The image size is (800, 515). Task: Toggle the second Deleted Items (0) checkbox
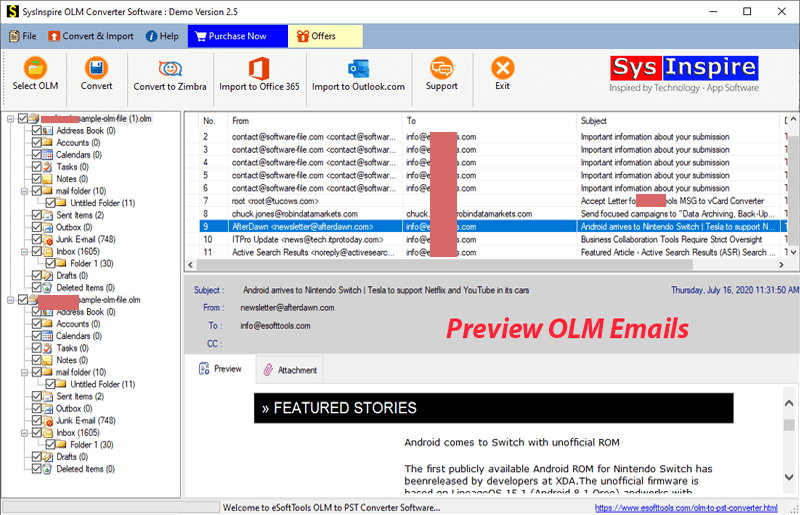36,469
